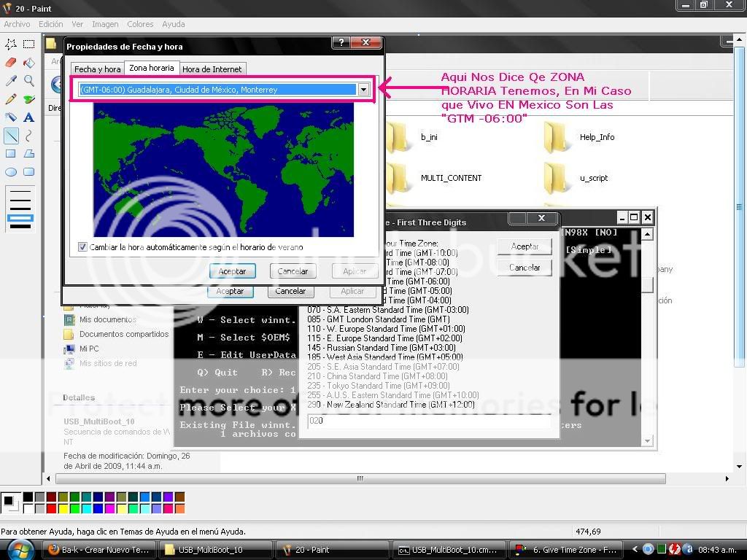Image resolution: width=747 pixels, height=560 pixels.
Task: Select the Airbrush tool
Action: coord(11,117)
